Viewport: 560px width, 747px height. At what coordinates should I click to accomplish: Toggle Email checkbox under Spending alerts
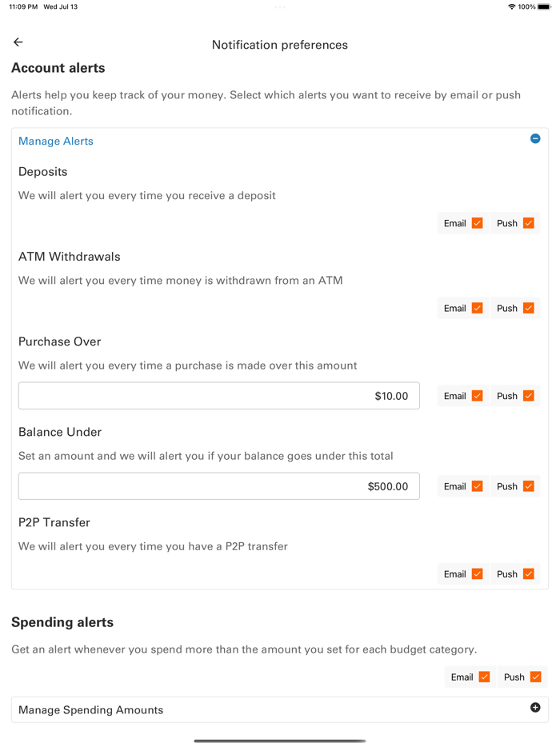[485, 677]
